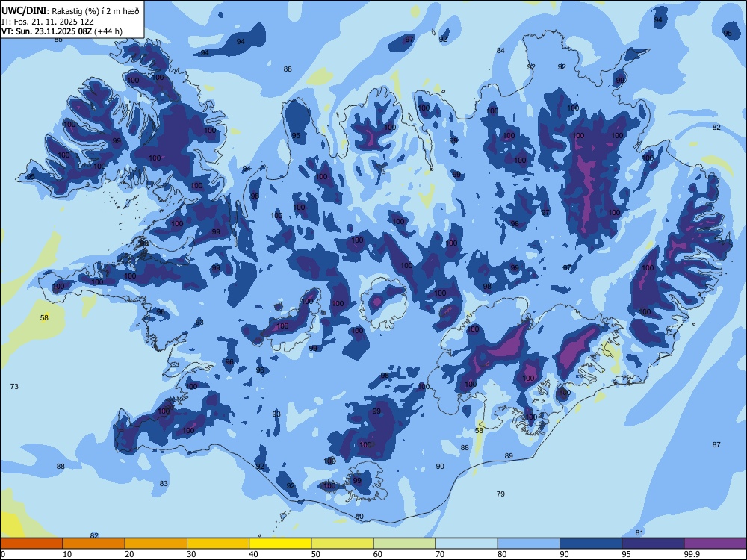Pick the 40–50 bright yellow legend swatch
This screenshot has height=560, width=747.
click(280, 544)
